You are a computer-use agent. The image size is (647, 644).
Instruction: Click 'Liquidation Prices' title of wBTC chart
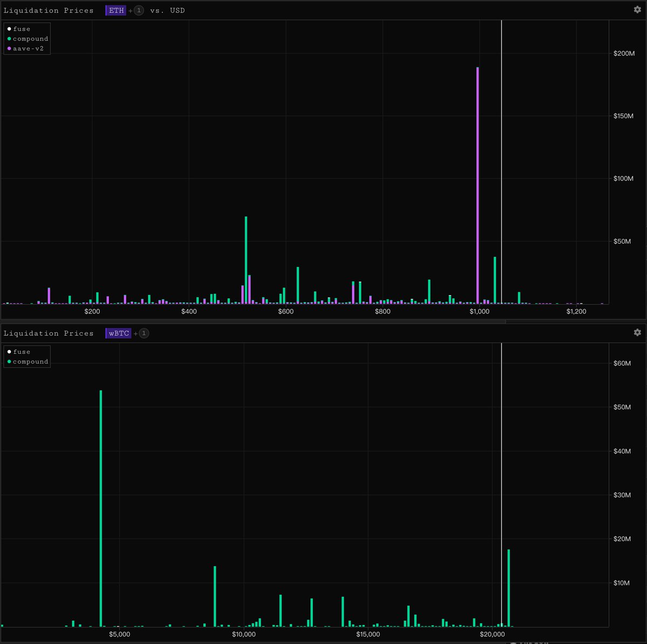click(x=49, y=333)
